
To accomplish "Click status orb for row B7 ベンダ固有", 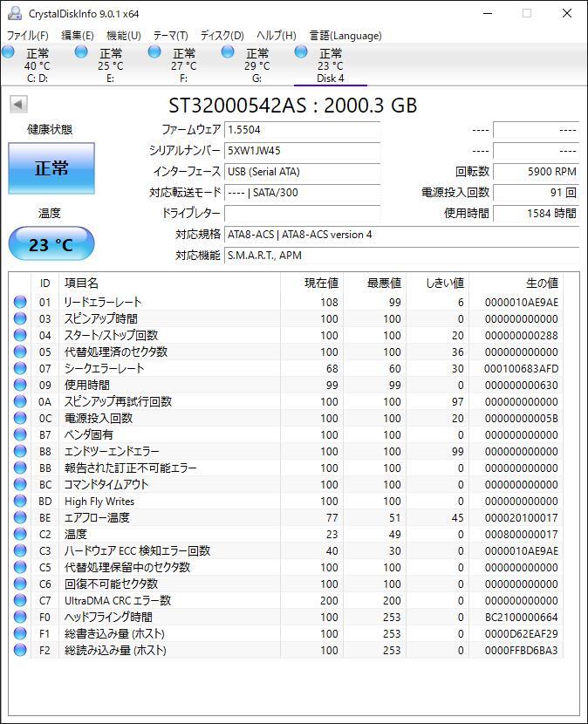I will (20, 434).
